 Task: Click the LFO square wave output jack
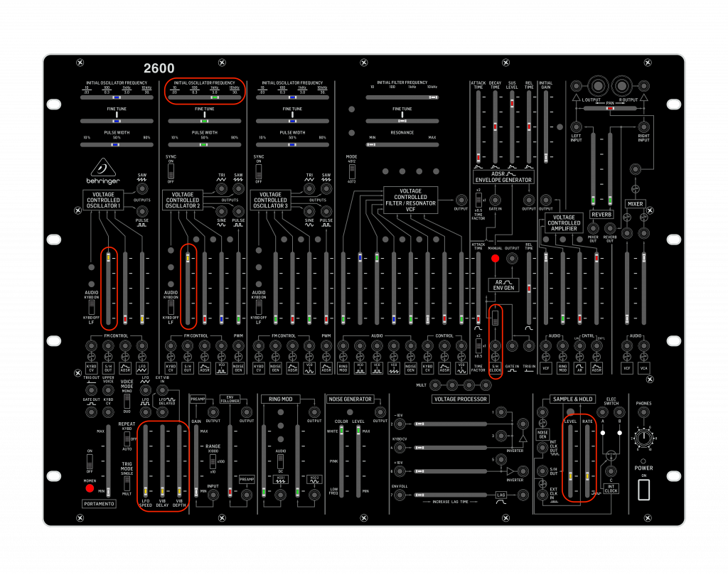point(146,412)
